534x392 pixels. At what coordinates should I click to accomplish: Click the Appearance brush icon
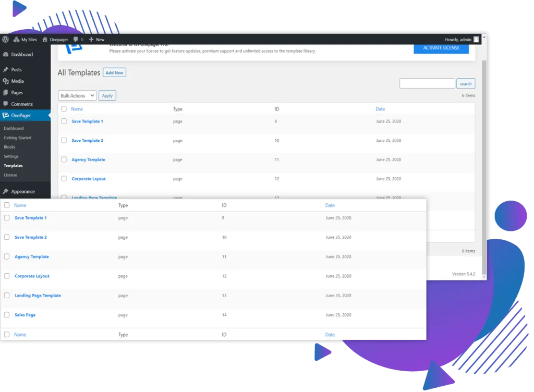(5, 192)
